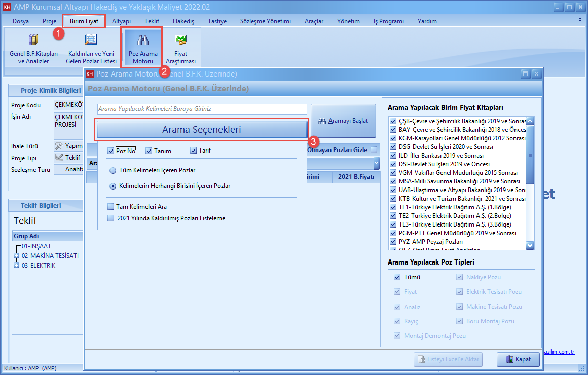Uncheck ILD-İller Bankası 2019 ve Sonrası
Viewport: 588px width, 375px height.
tap(393, 155)
